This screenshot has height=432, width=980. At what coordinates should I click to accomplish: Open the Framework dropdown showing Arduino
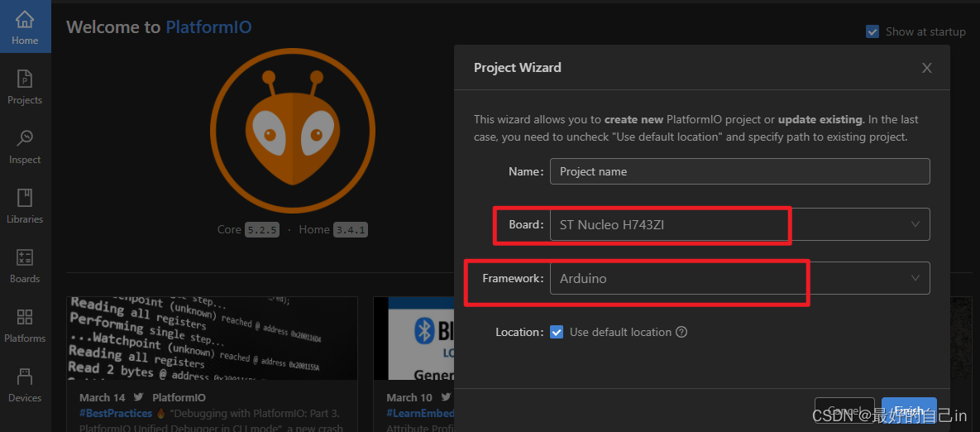coord(740,278)
